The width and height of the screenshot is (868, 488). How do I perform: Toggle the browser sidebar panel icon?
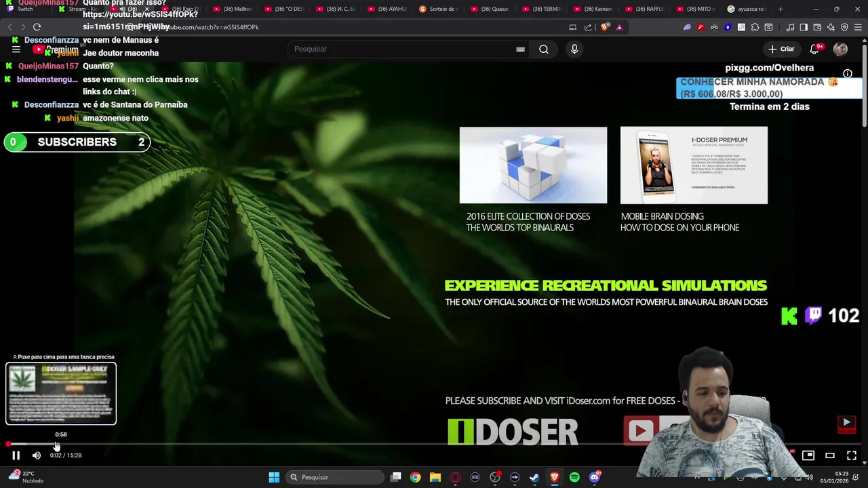click(804, 27)
